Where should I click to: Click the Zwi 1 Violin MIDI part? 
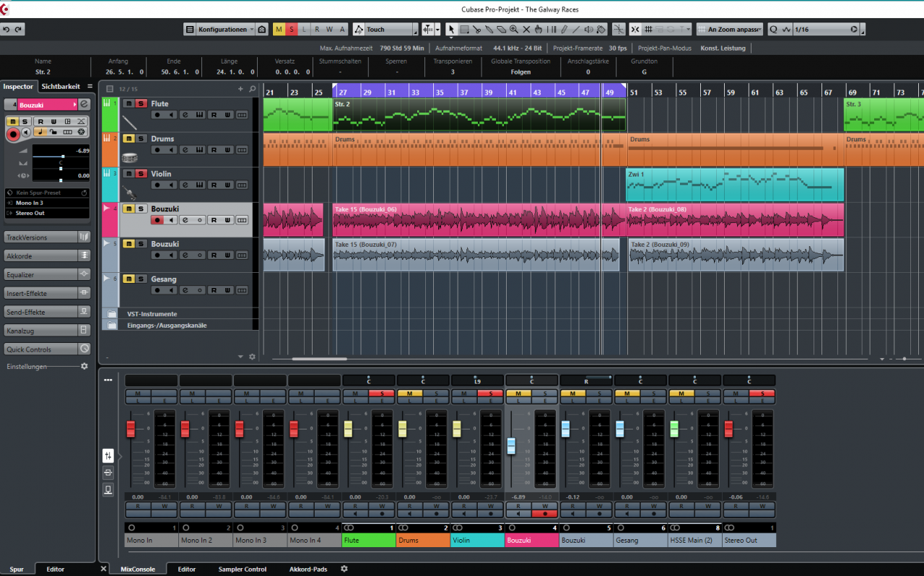pos(735,185)
